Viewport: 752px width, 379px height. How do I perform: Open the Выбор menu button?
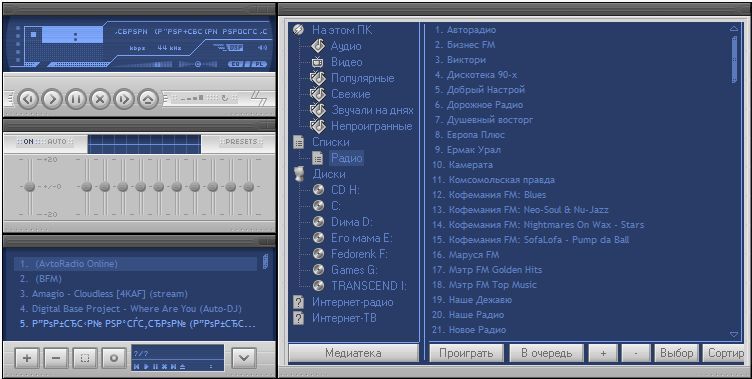pos(676,353)
